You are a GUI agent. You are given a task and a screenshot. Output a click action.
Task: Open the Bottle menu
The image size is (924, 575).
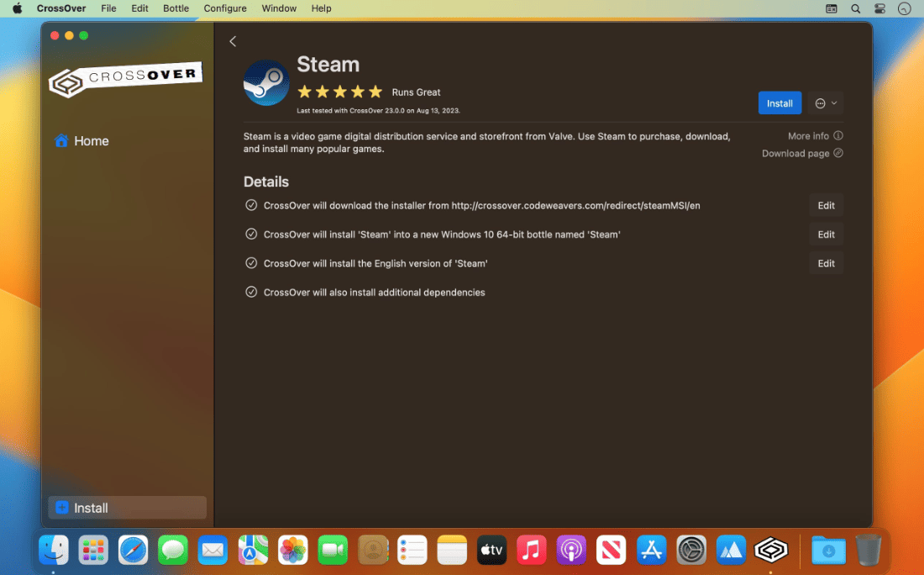click(x=176, y=8)
